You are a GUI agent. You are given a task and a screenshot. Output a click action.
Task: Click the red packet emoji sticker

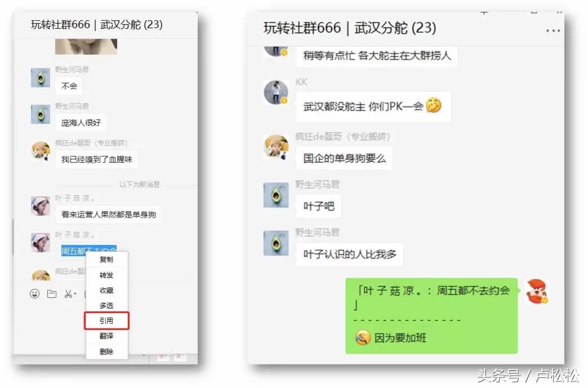coord(537,291)
